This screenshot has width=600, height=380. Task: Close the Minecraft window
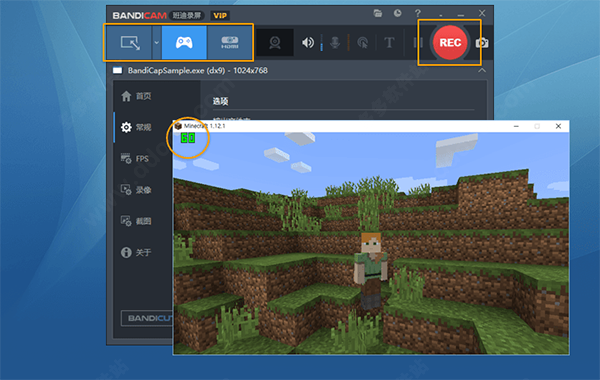point(558,126)
